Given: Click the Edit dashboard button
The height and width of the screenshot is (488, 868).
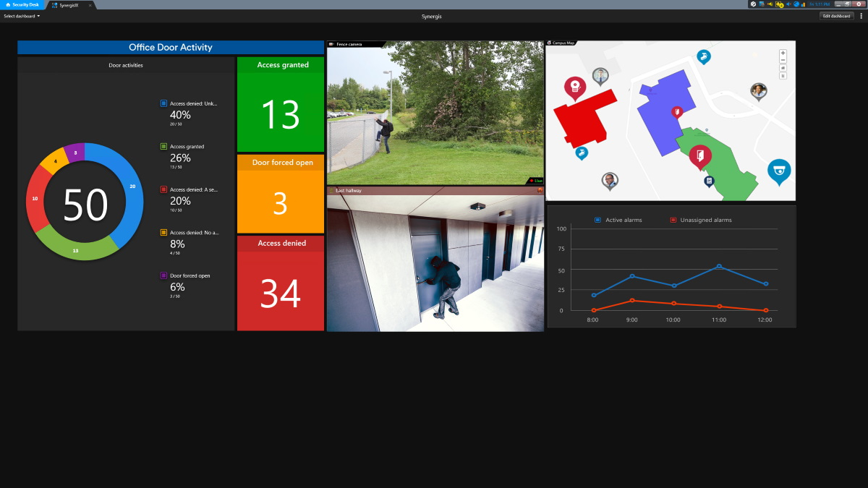Looking at the screenshot, I should click(x=837, y=15).
